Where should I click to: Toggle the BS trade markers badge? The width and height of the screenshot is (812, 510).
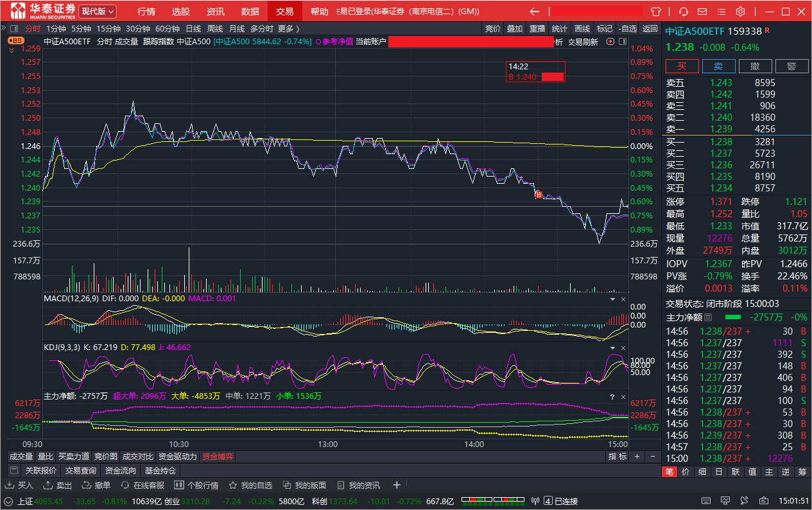point(15,40)
